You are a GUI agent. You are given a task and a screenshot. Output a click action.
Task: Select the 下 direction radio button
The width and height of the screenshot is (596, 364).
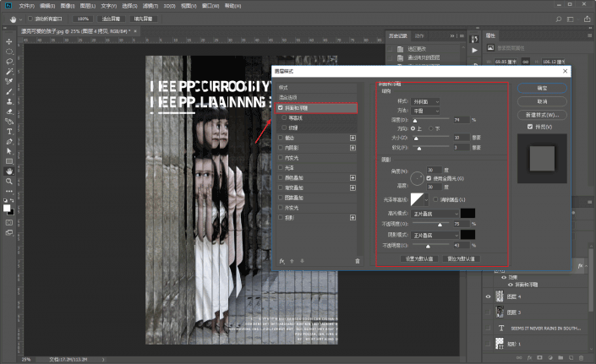(431, 128)
